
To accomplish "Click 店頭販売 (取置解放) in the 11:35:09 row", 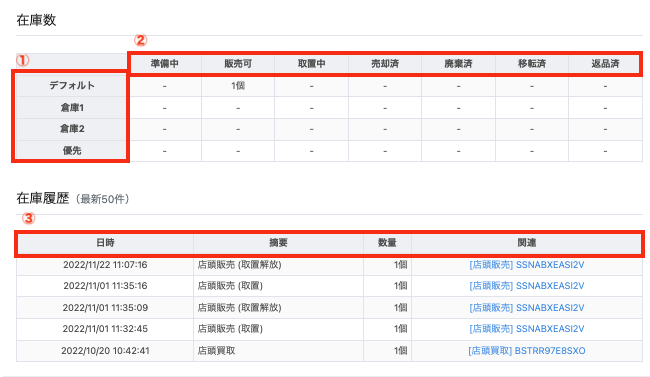I will coord(239,308).
